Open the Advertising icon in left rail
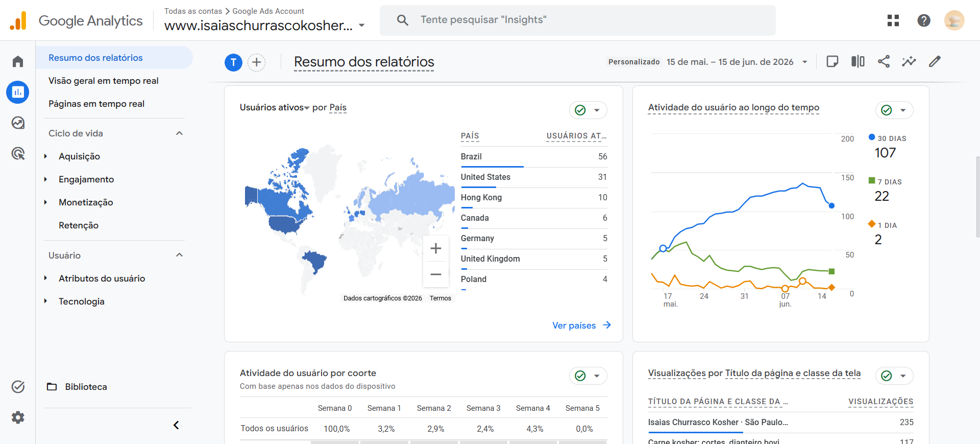 [x=18, y=153]
